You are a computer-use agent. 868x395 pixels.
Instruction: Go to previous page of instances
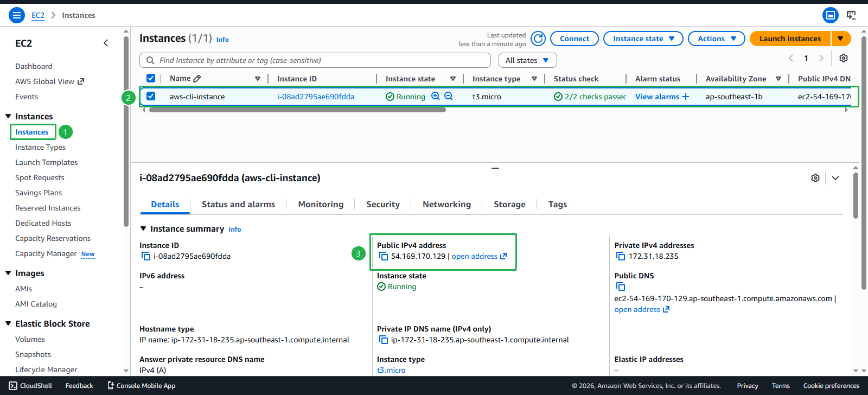pyautogui.click(x=791, y=58)
